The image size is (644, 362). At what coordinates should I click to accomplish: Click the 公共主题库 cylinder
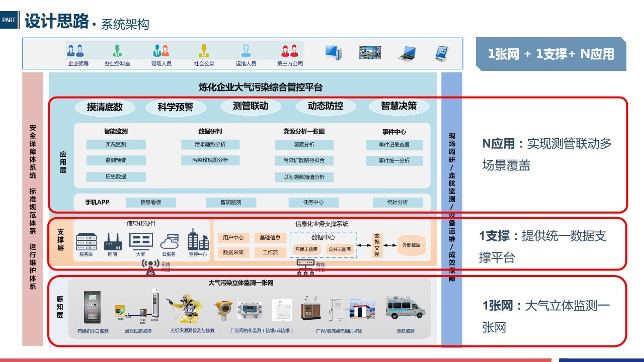pos(340,249)
